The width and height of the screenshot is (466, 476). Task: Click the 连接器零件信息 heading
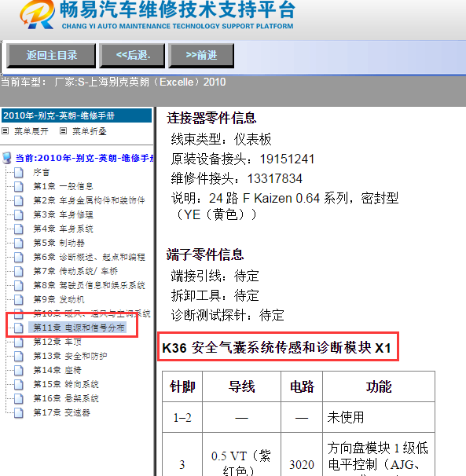[211, 118]
